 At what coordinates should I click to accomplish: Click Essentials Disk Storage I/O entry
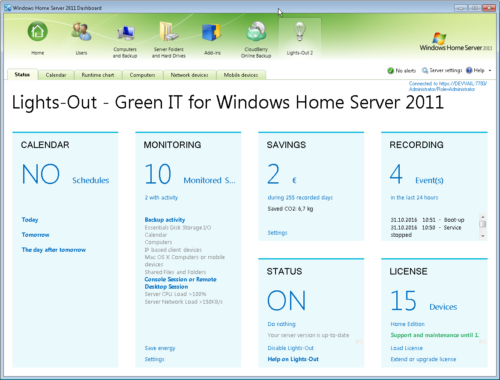tap(178, 227)
